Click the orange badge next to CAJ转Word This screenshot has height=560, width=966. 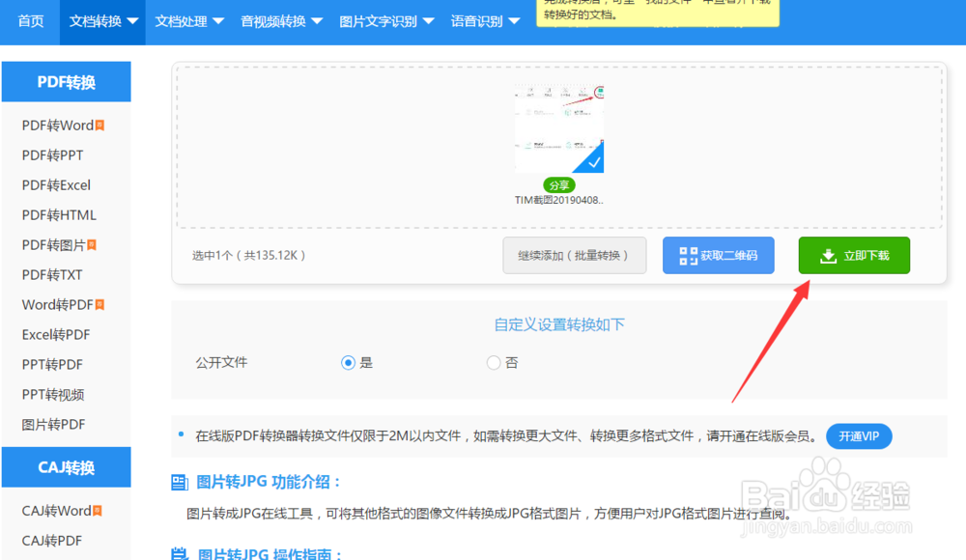98,510
